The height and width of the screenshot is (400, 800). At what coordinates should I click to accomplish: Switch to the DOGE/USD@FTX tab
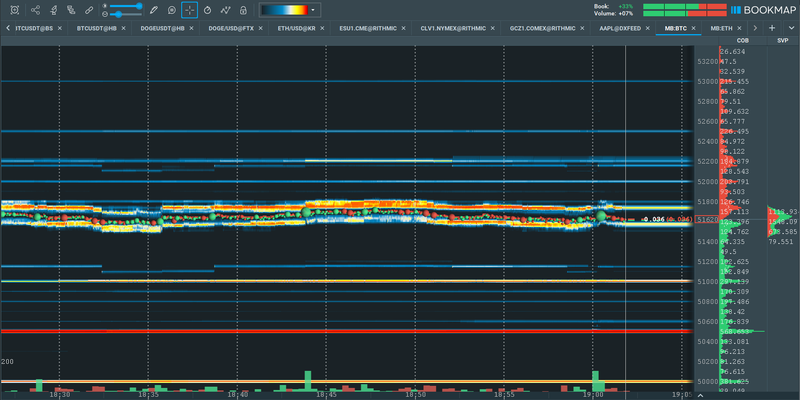[x=231, y=29]
